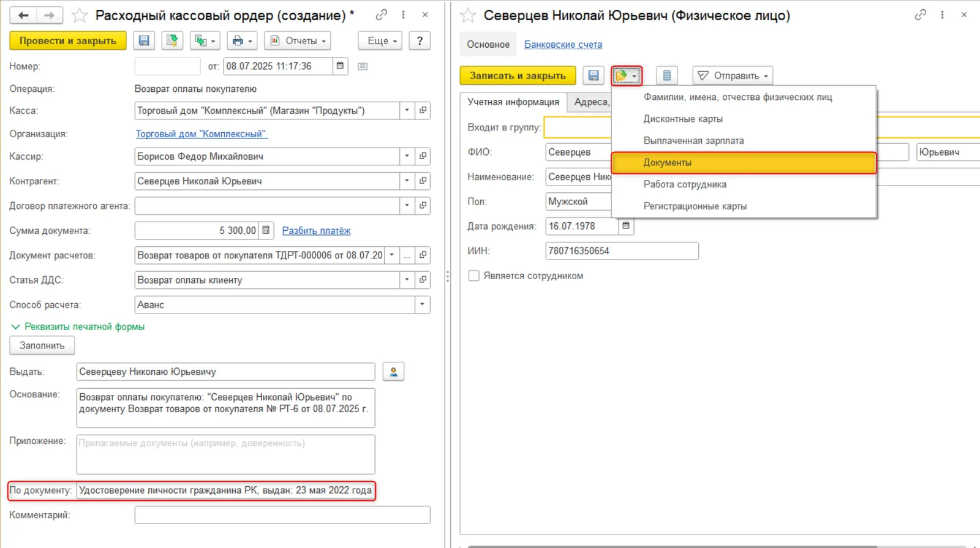Image resolution: width=980 pixels, height=548 pixels.
Task: Open the calendar picker for the order date
Action: 340,66
